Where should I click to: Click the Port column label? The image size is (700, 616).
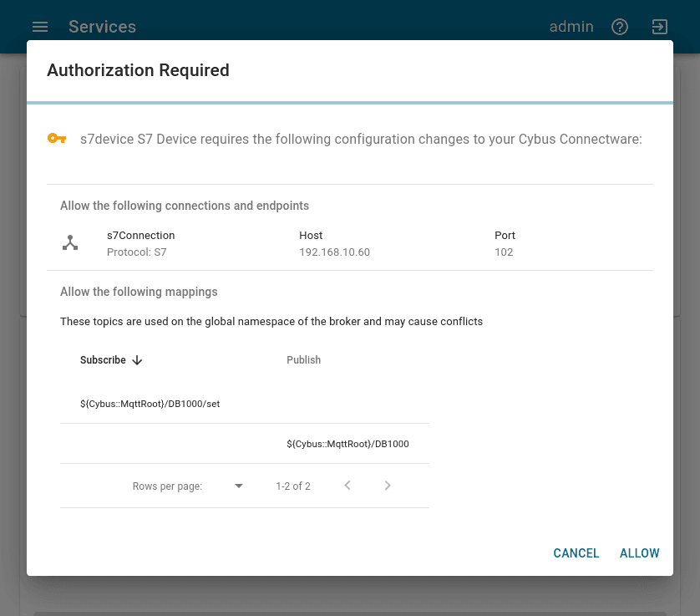point(505,236)
